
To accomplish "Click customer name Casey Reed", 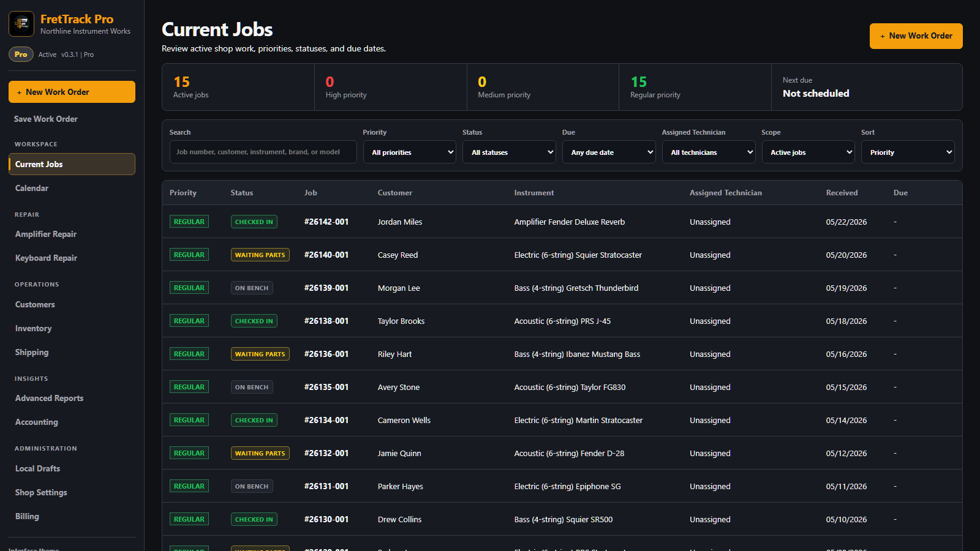I will 398,255.
